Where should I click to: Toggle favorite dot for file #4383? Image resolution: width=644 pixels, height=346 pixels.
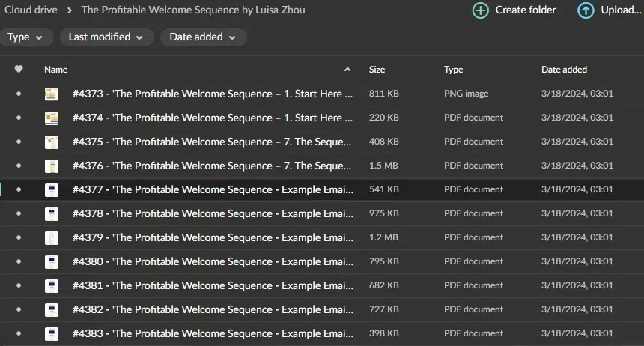tap(19, 333)
